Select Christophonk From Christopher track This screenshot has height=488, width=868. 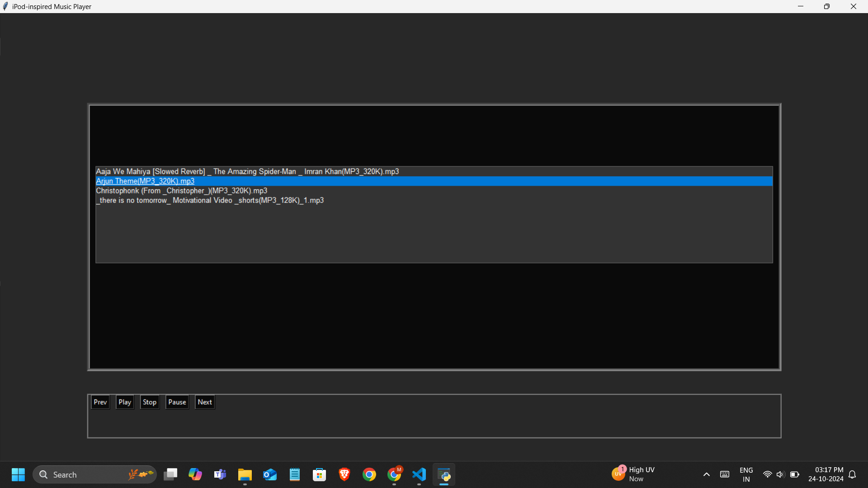coord(181,190)
